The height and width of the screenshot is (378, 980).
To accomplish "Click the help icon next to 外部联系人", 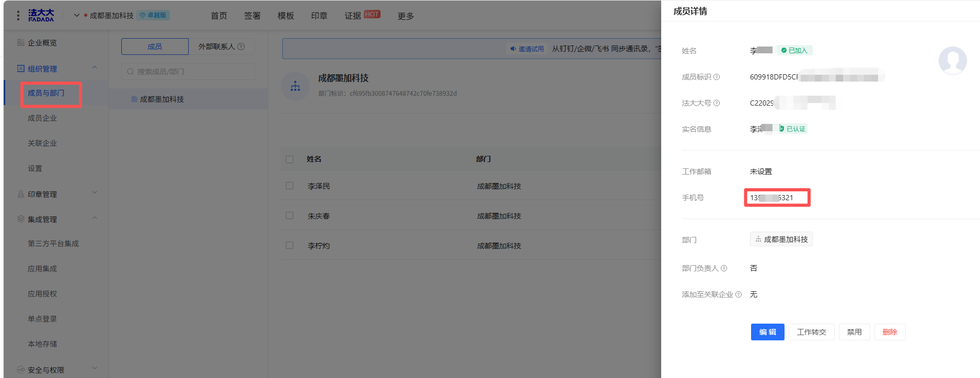I will 241,47.
